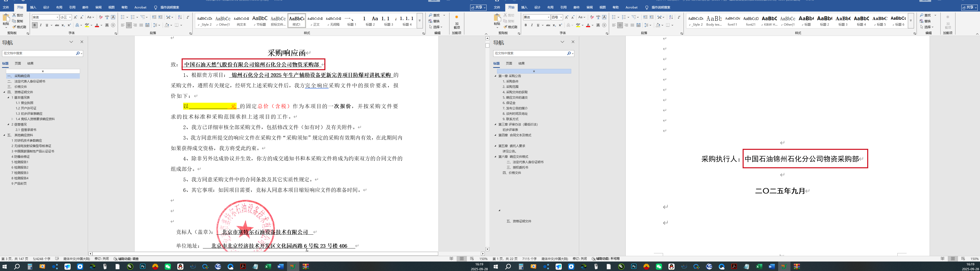This screenshot has height=271, width=980.
Task: Open phonetic guide (wén) in left window
Action: (107, 17)
